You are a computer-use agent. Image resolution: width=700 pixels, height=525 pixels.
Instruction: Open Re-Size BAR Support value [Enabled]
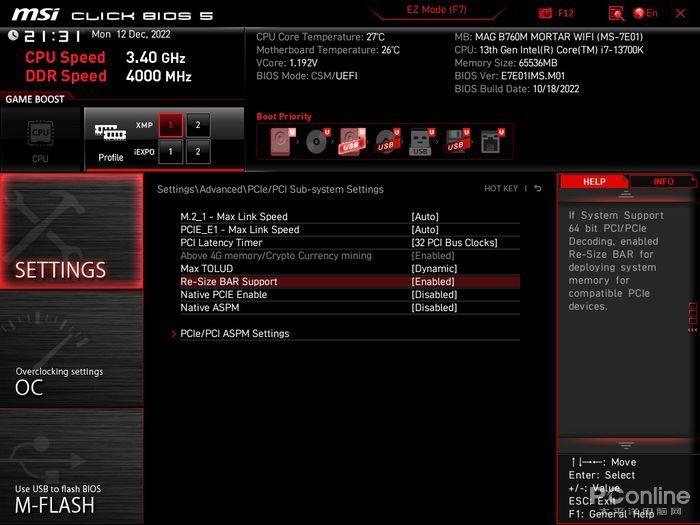tap(433, 282)
